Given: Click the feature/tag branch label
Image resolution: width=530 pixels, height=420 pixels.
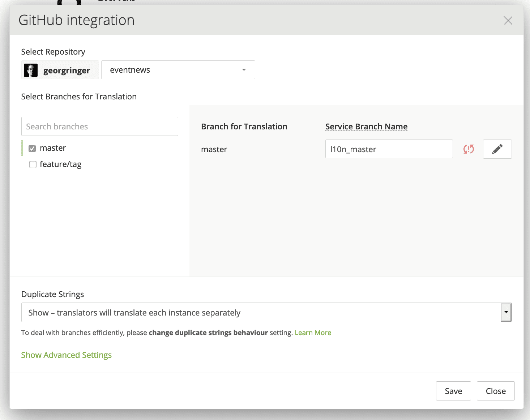Looking at the screenshot, I should [60, 164].
